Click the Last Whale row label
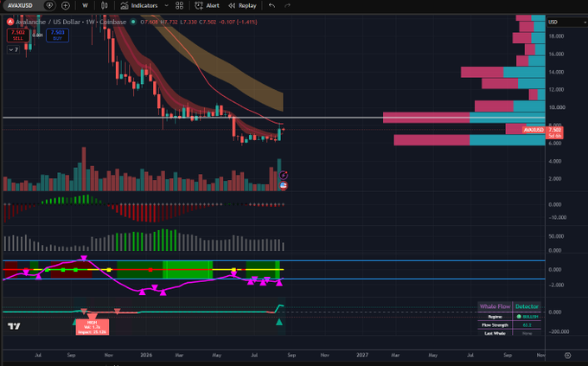This screenshot has height=366, width=588. pyautogui.click(x=495, y=333)
